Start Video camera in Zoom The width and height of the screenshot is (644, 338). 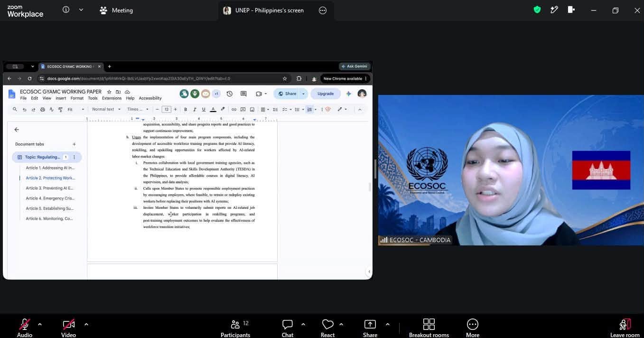point(68,328)
